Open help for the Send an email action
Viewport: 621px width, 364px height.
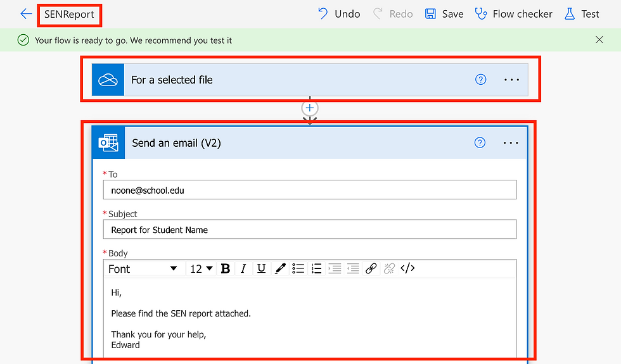pos(480,143)
